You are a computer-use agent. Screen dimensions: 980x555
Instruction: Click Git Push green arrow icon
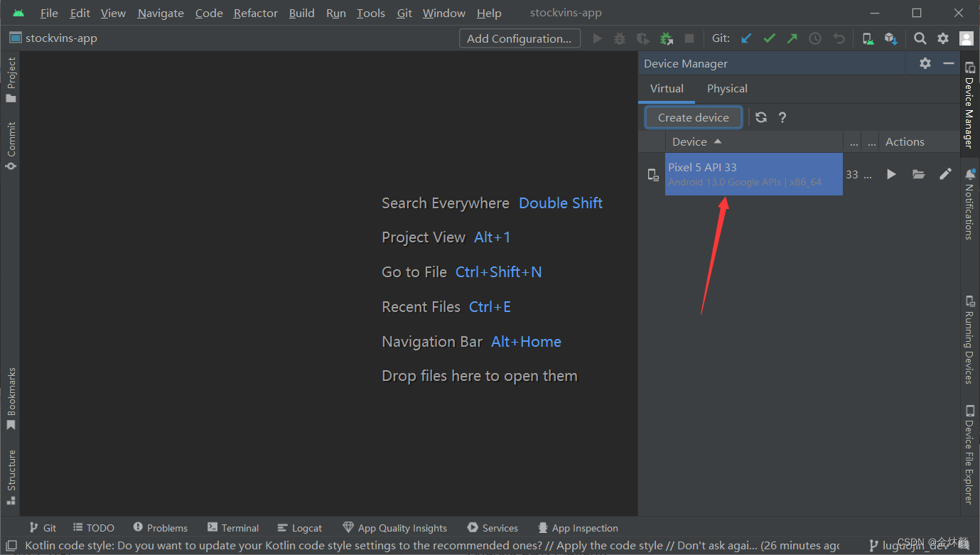pos(792,38)
